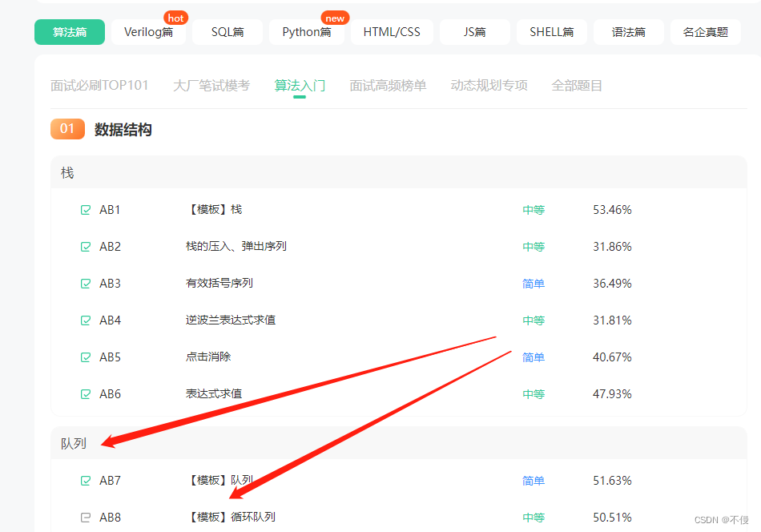
Task: Open problem 有效括号序列
Action: click(x=219, y=284)
